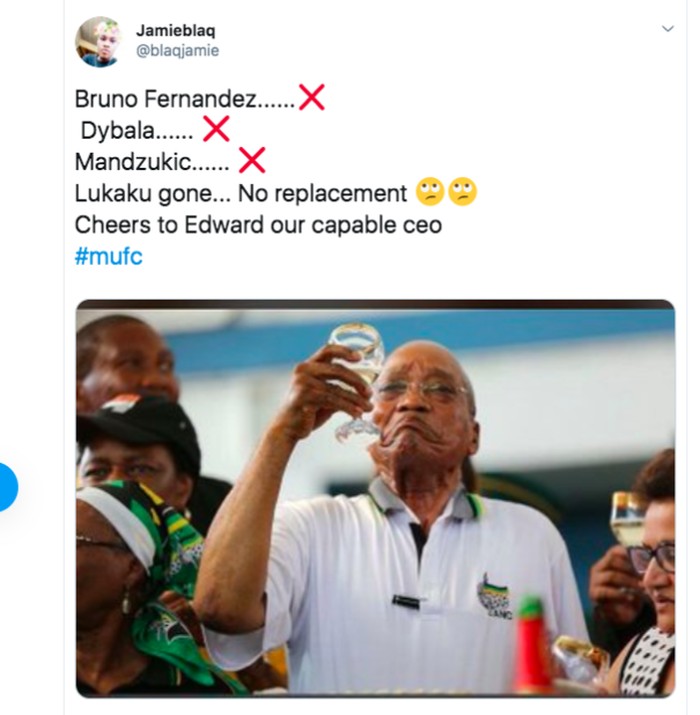Click the second eye-roll emoji
This screenshot has height=715, width=700.
tap(462, 192)
